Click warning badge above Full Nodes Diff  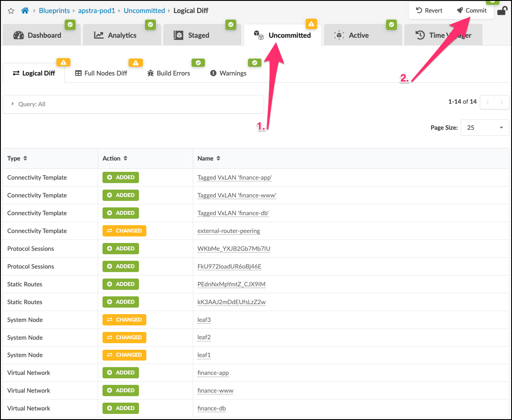(135, 63)
